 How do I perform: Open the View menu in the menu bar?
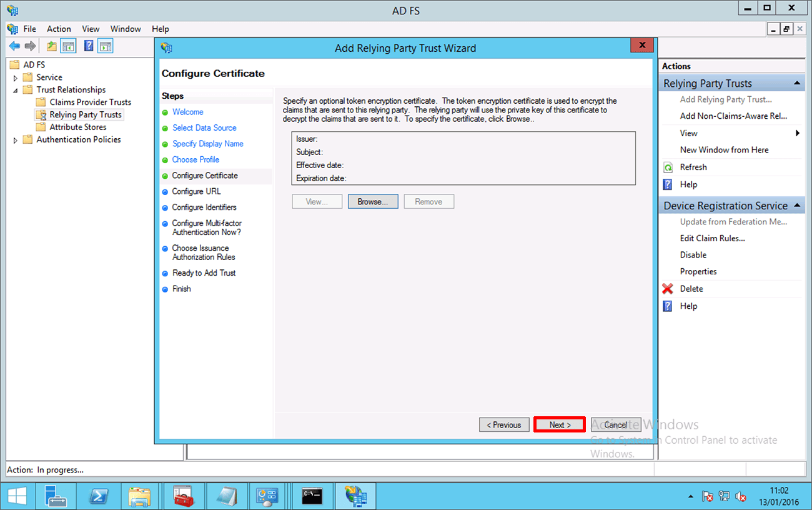tap(91, 29)
